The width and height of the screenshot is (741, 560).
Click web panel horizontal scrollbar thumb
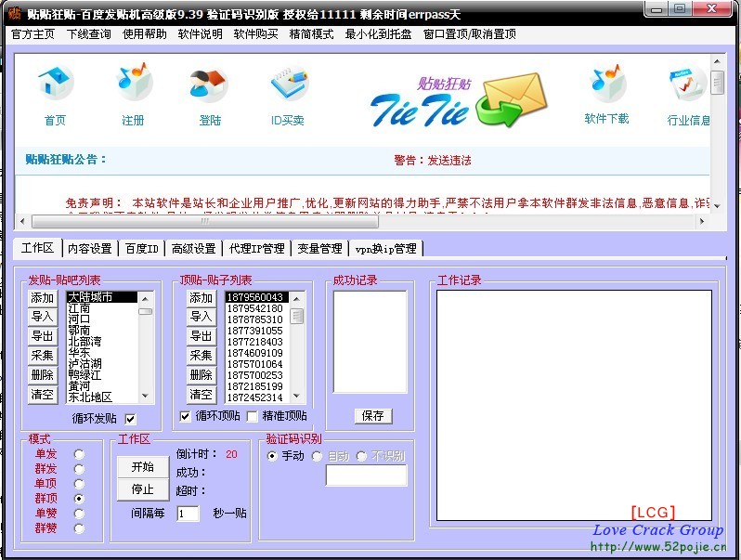pyautogui.click(x=205, y=221)
